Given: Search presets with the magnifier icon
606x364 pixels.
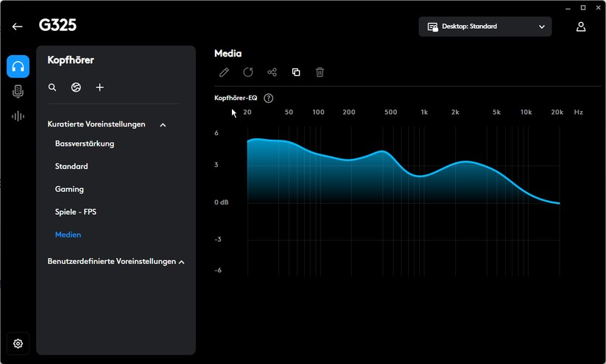Looking at the screenshot, I should click(52, 88).
